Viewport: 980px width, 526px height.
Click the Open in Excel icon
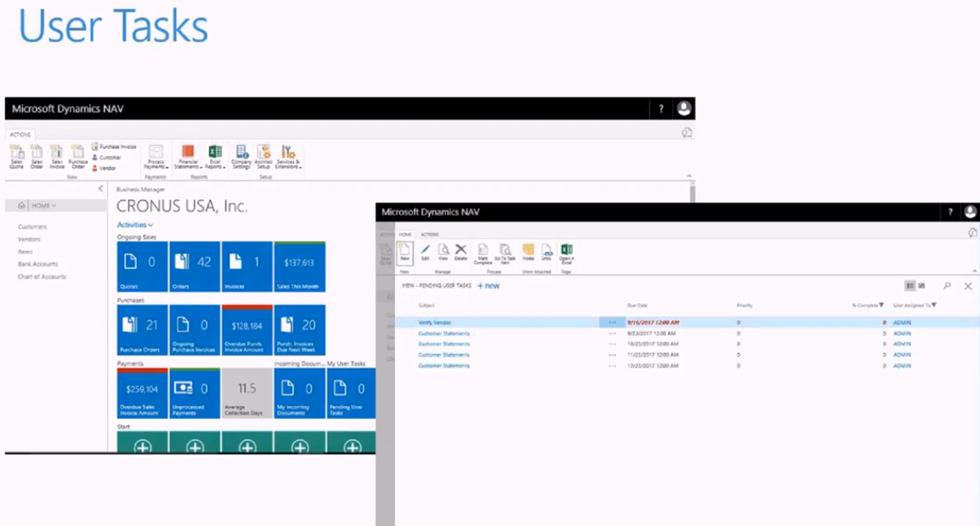[x=566, y=253]
